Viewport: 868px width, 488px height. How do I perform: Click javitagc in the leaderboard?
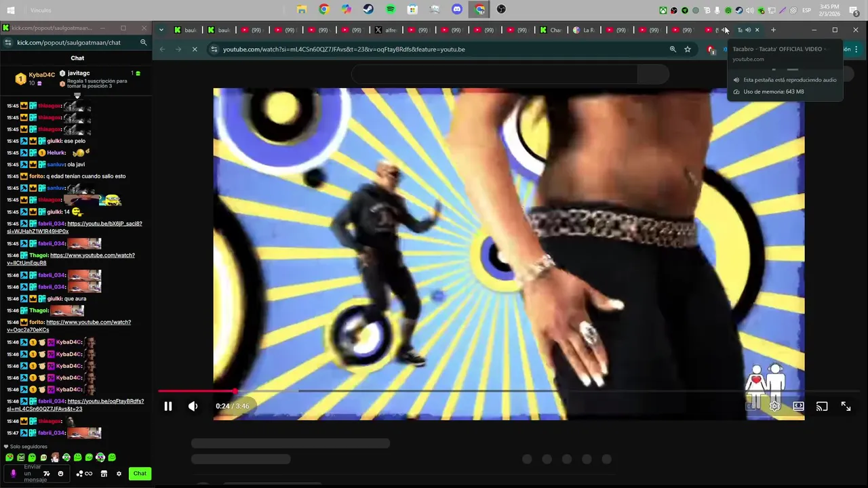point(79,73)
